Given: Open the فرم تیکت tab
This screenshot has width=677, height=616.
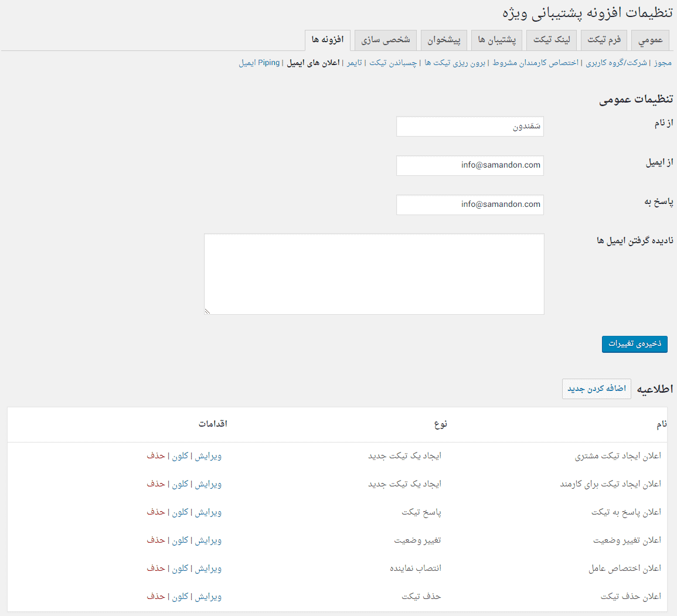Looking at the screenshot, I should [x=604, y=40].
